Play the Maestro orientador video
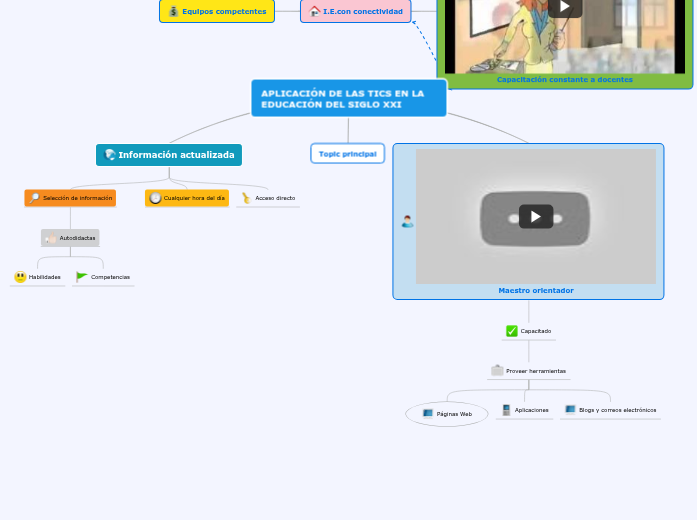The image size is (697, 520). (536, 216)
